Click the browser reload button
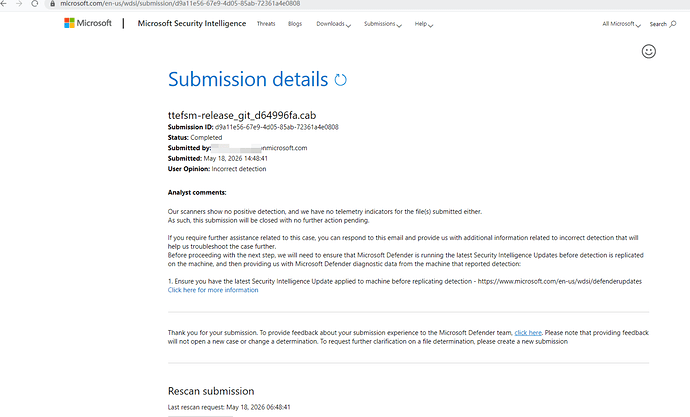This screenshot has height=417, width=690. 35,4
